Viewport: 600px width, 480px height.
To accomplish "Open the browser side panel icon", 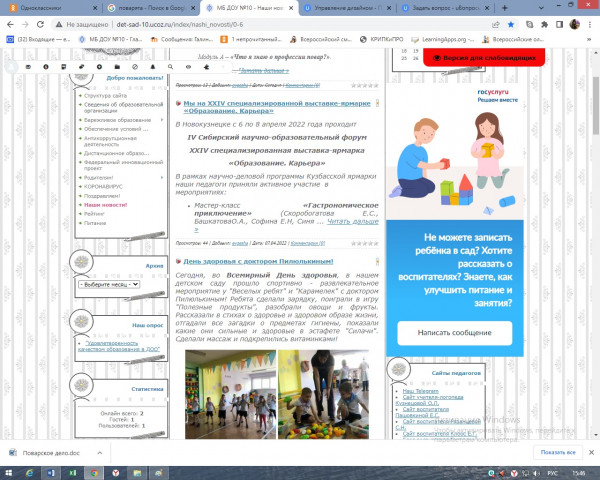I will point(559,24).
